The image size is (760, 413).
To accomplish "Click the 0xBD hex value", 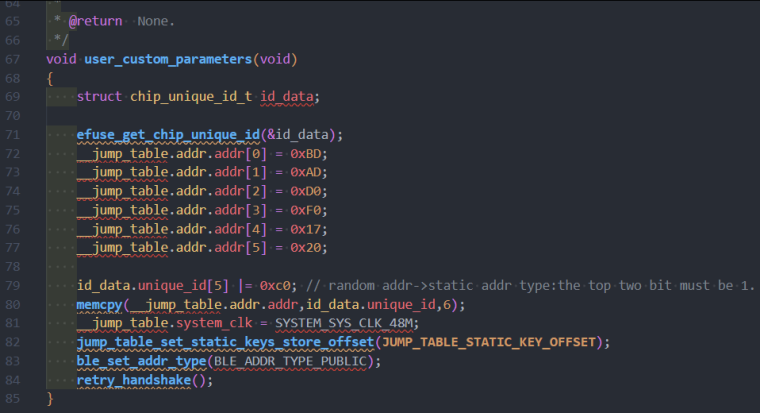I will coord(307,154).
